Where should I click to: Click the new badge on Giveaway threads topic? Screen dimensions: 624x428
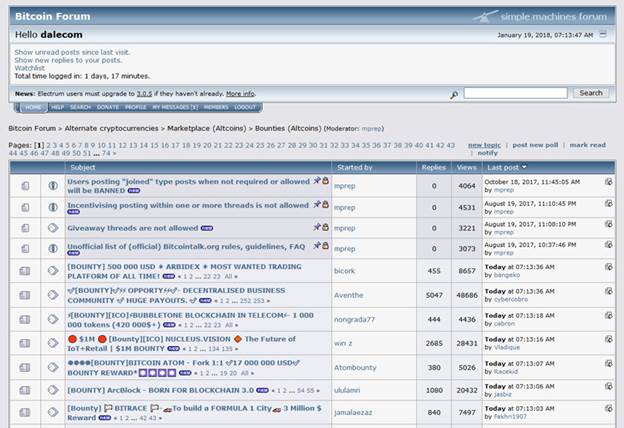207,228
